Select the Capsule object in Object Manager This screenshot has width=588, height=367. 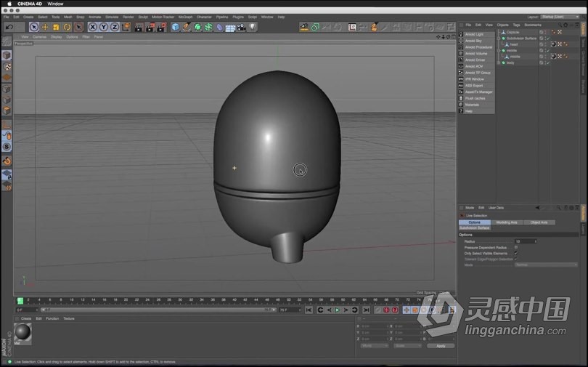pyautogui.click(x=513, y=32)
